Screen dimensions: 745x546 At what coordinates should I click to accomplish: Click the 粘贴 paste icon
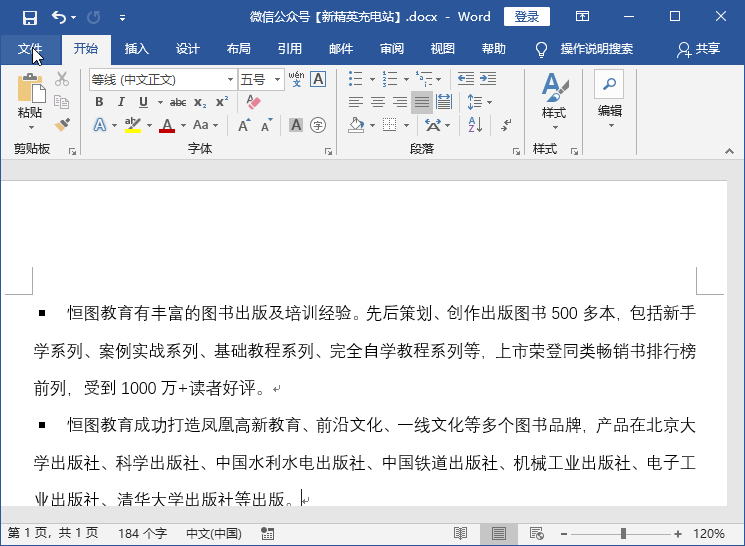click(31, 88)
